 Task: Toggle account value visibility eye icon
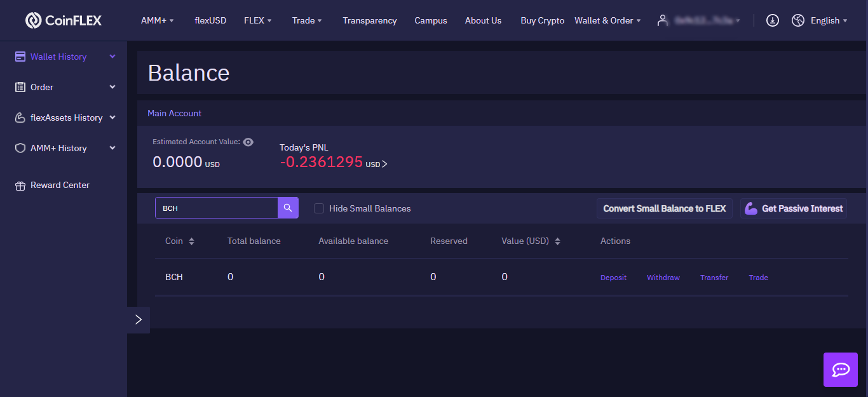tap(248, 142)
